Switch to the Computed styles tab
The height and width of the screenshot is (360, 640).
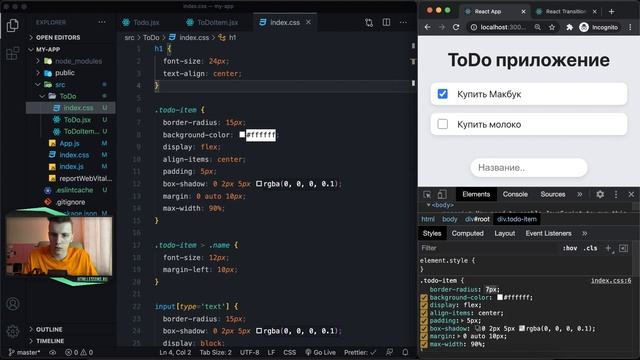[467, 233]
